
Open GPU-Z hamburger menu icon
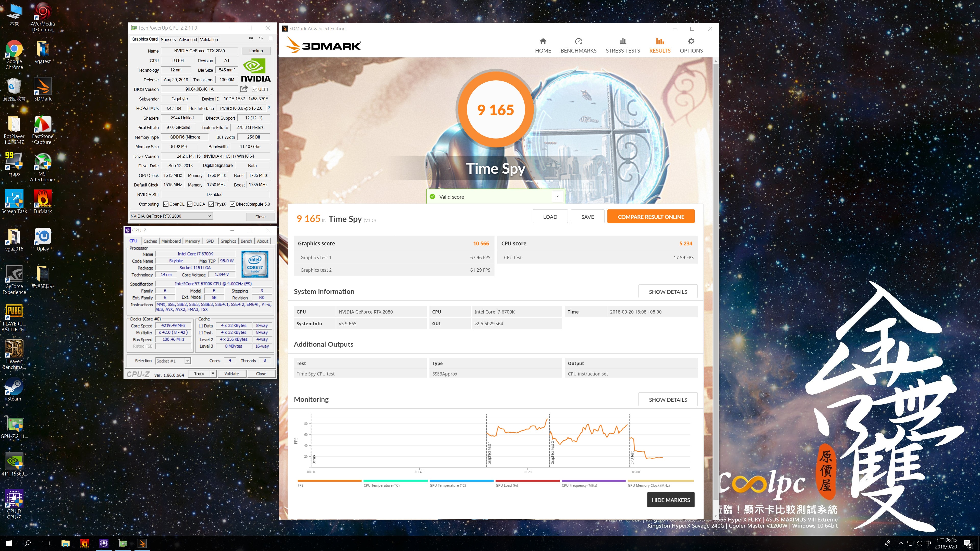(271, 38)
